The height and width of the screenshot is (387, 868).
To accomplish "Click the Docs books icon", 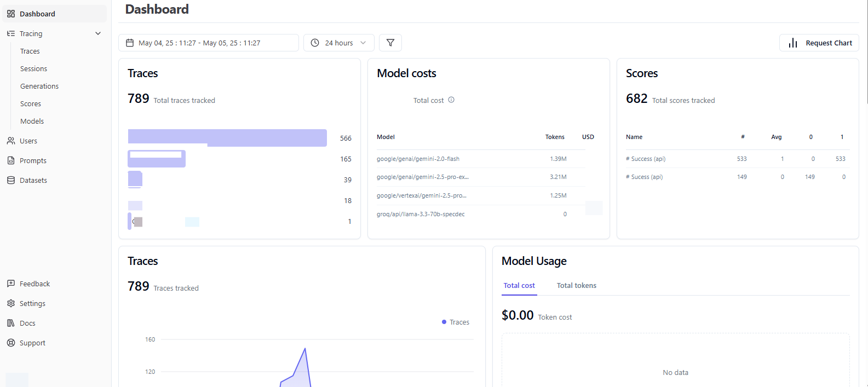I will tap(11, 323).
